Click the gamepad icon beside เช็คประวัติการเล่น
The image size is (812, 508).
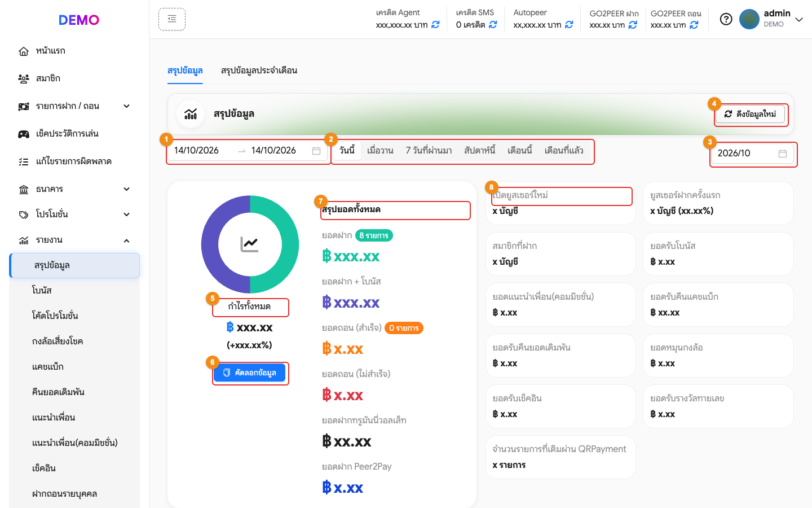tap(24, 134)
